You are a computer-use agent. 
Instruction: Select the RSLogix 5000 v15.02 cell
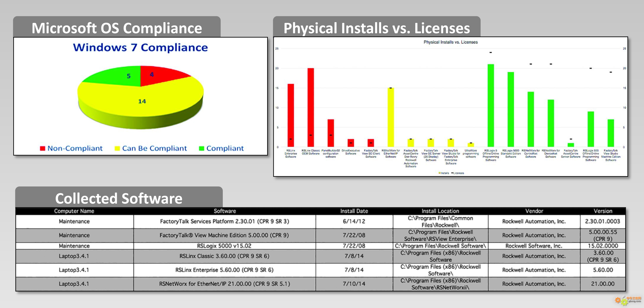pyautogui.click(x=225, y=246)
